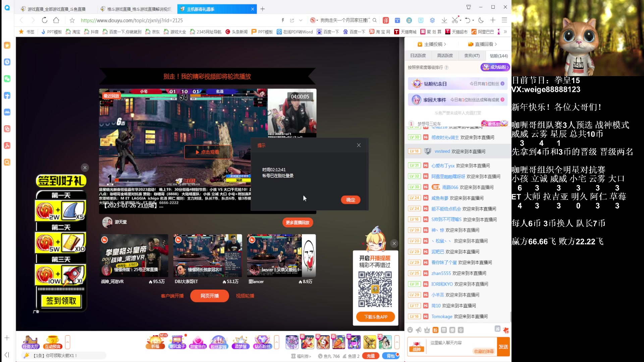
Task: Click the 成为钻粉 button
Action: click(x=495, y=67)
